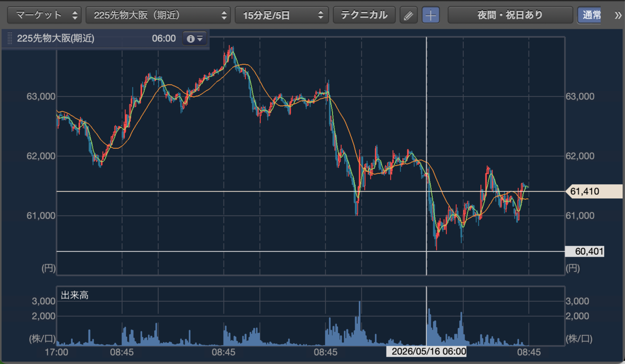Screen dimensions: 625x364
Task: Click the 225先物大阪(期近) chart title
Action: (x=56, y=39)
